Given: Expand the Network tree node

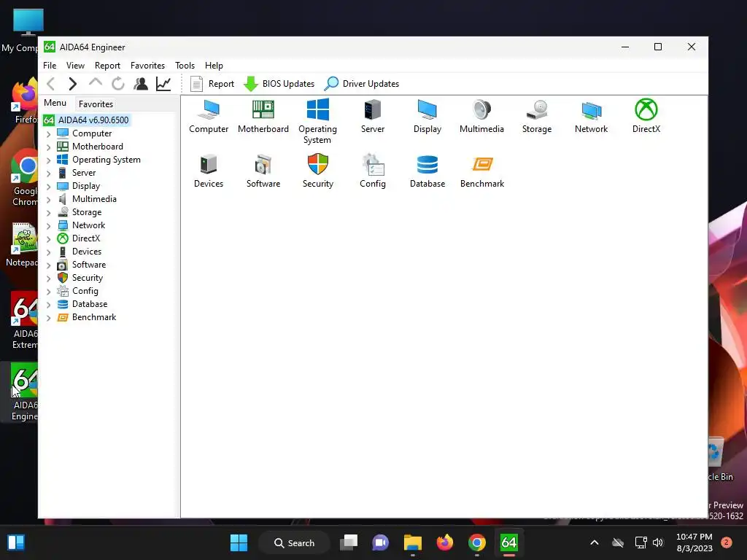Looking at the screenshot, I should point(49,226).
